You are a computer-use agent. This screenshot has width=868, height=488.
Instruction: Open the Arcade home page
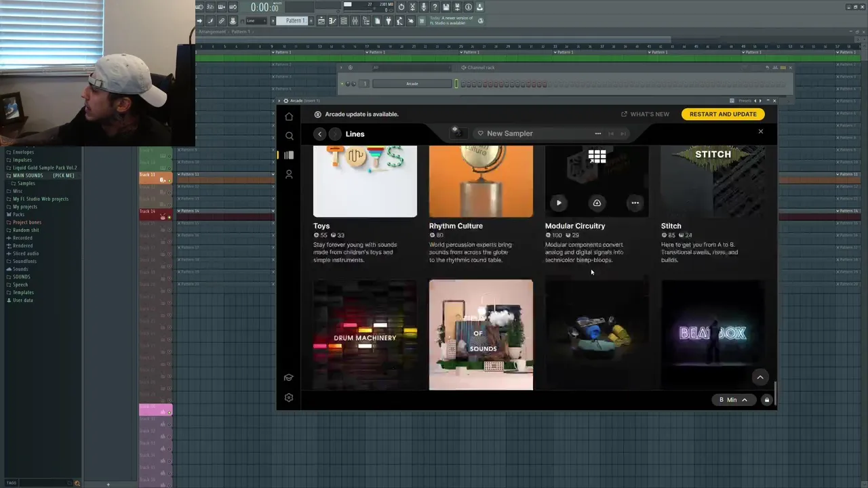289,117
